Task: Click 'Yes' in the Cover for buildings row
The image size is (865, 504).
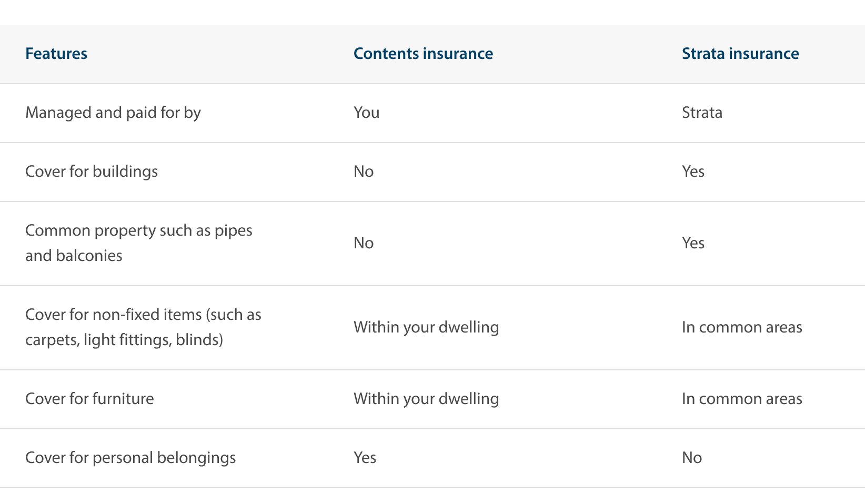Action: click(693, 172)
